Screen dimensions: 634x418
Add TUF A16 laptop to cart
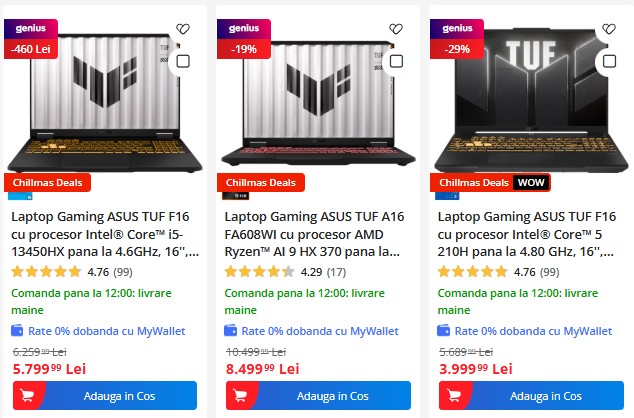tap(318, 395)
